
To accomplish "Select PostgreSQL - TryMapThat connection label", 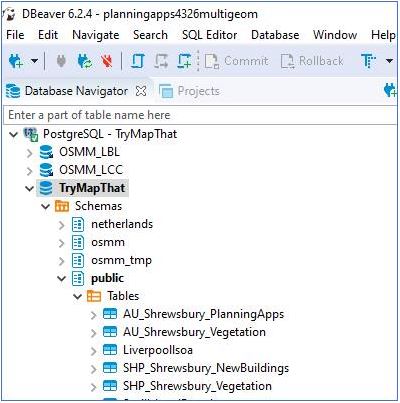I will tap(110, 134).
